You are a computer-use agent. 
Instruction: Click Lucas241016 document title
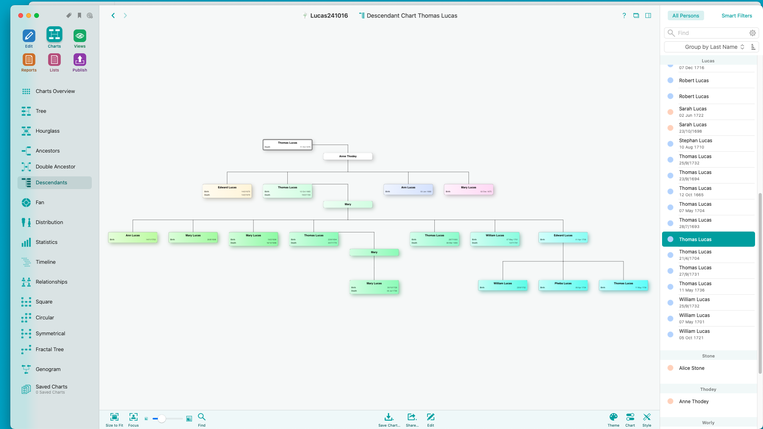329,16
